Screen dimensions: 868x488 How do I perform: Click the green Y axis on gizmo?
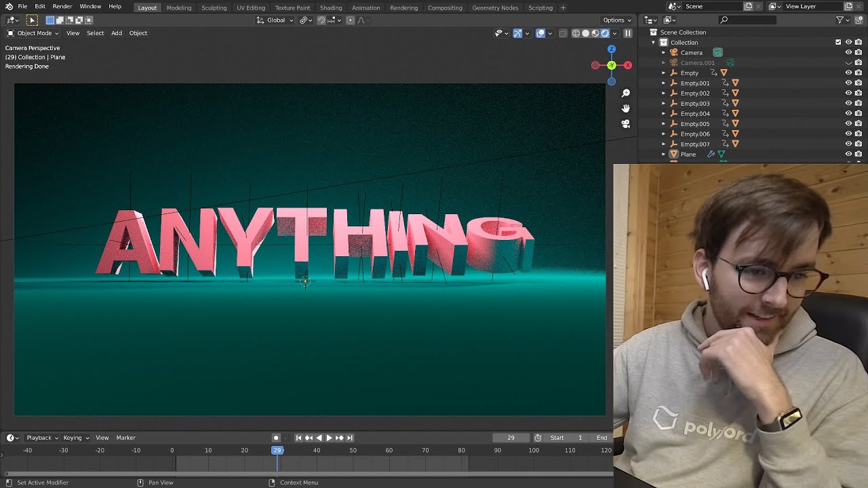612,66
